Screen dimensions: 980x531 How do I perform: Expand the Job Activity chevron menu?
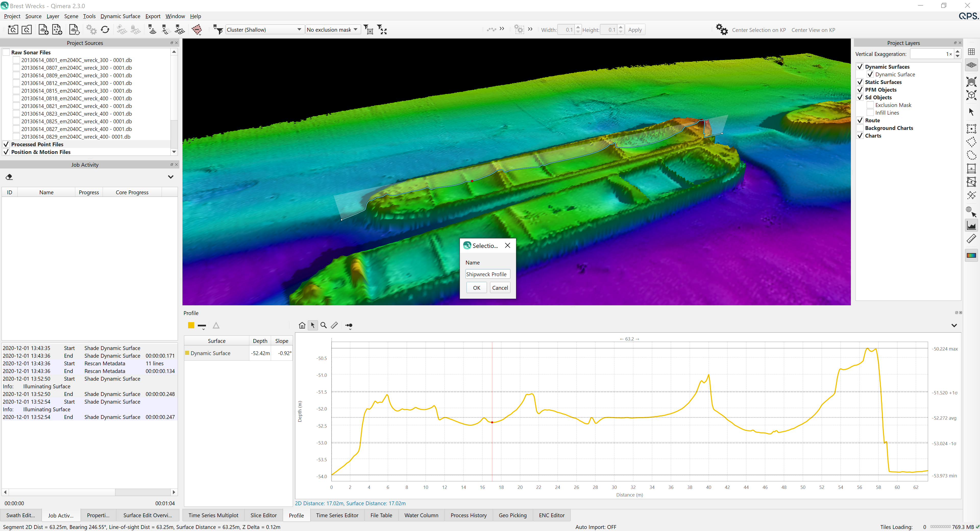(x=171, y=177)
